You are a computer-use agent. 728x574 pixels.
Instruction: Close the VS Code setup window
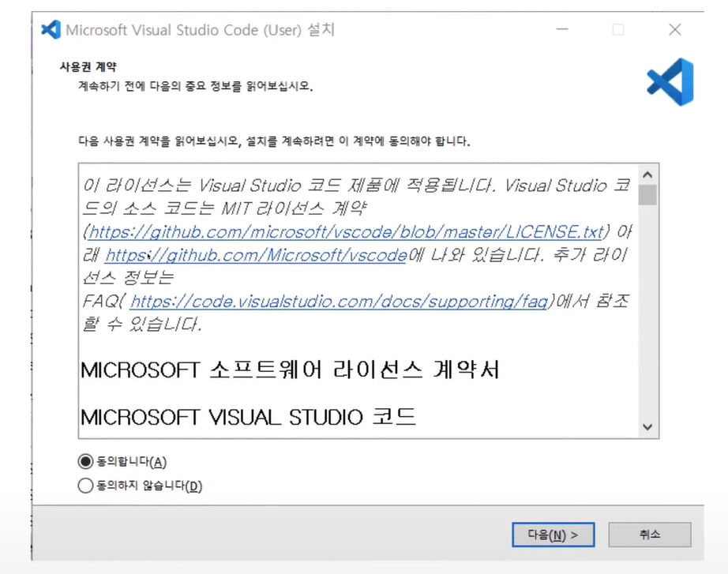click(674, 29)
